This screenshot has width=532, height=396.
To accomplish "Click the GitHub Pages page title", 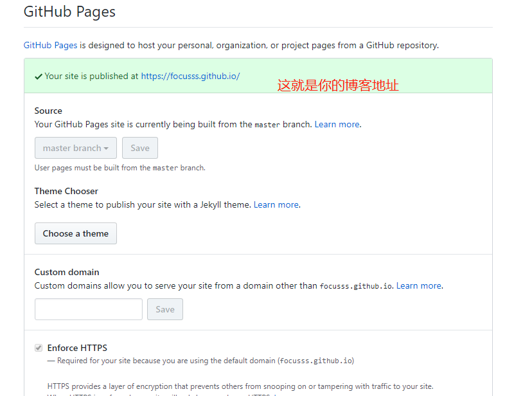I will [x=69, y=12].
